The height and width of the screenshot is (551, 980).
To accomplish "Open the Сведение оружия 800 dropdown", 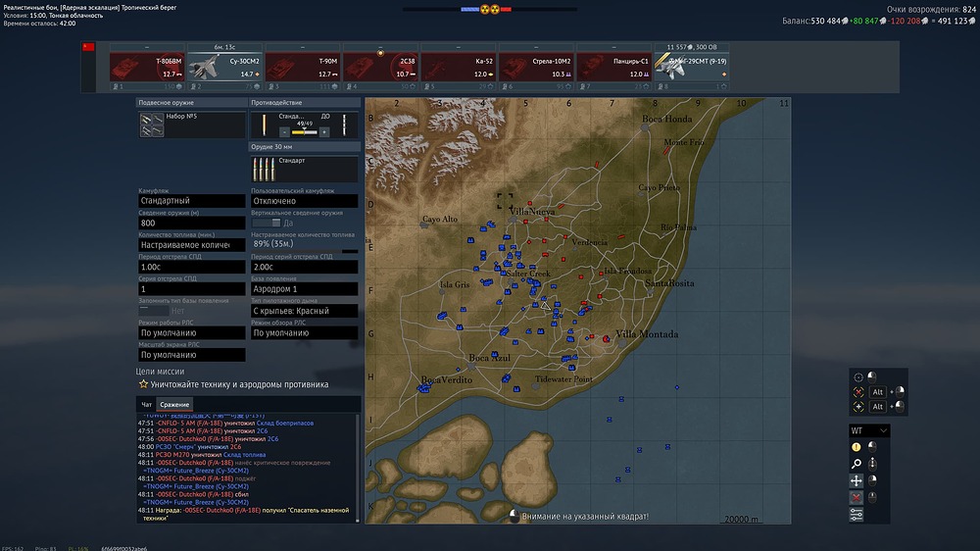I will tap(191, 223).
